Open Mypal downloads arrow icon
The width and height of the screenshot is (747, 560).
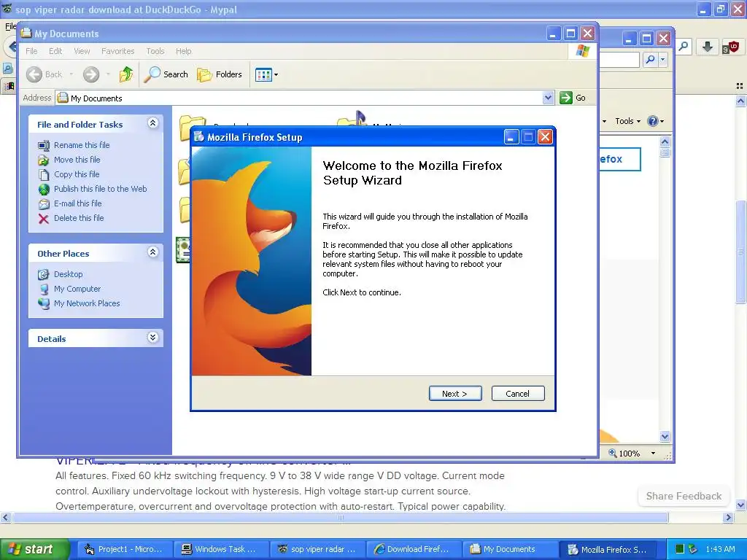pyautogui.click(x=708, y=47)
